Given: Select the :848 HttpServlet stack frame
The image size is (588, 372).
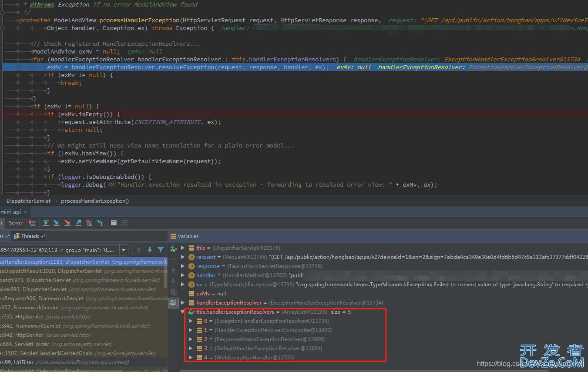Looking at the screenshot, I should point(84,335).
